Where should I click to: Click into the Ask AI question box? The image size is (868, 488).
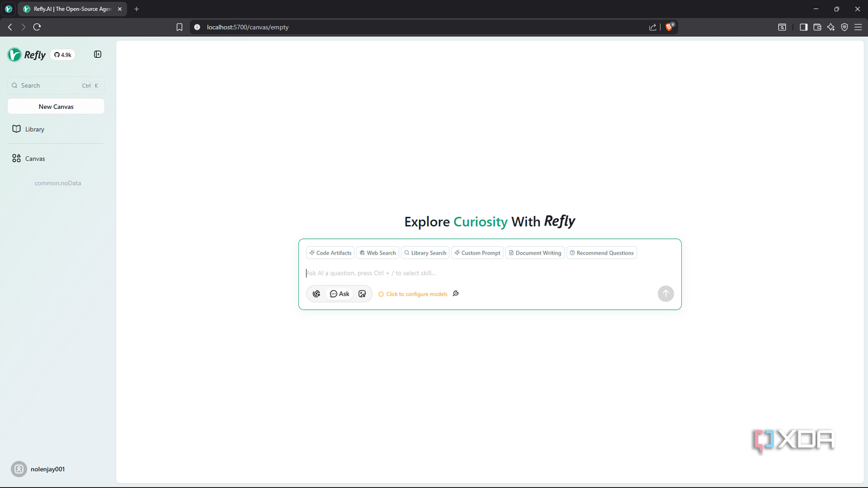point(490,273)
